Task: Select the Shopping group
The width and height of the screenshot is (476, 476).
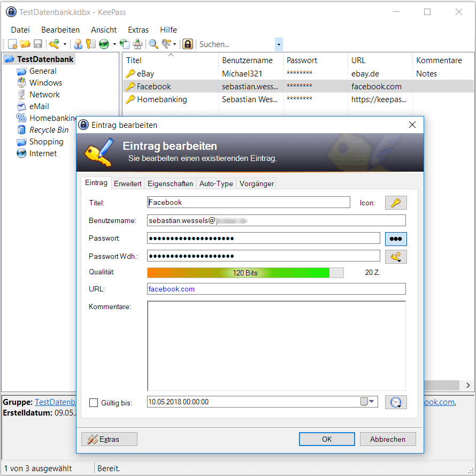Action: click(x=46, y=142)
